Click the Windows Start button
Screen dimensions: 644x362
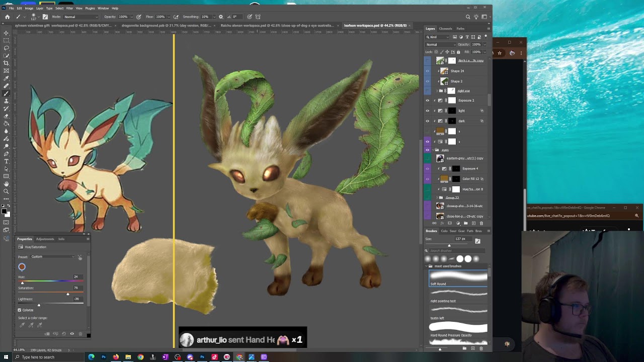click(x=6, y=357)
